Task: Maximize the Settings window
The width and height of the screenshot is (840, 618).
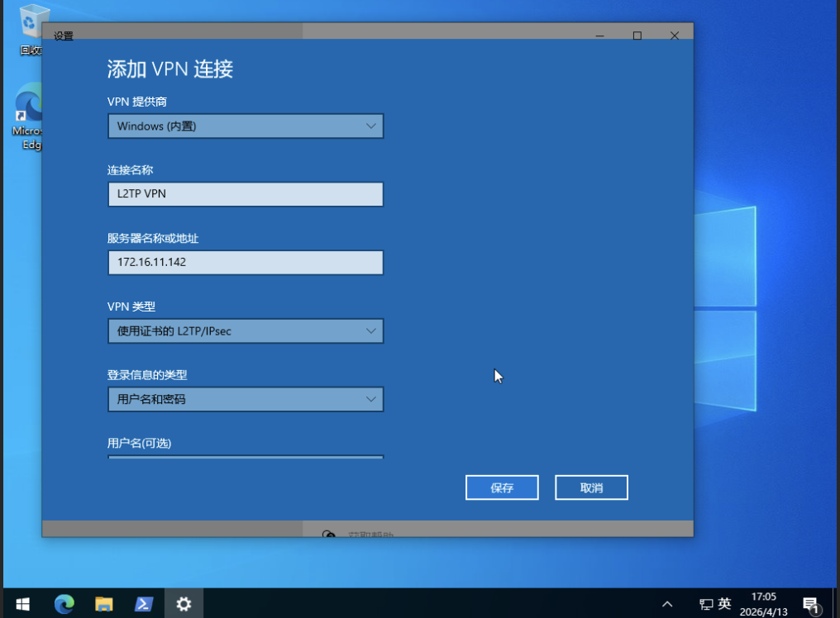Action: tap(637, 36)
